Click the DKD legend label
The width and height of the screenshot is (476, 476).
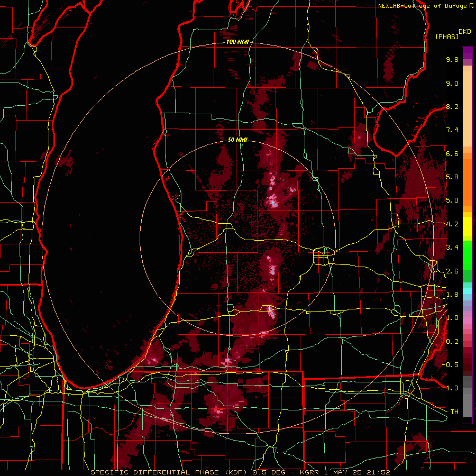[x=465, y=32]
